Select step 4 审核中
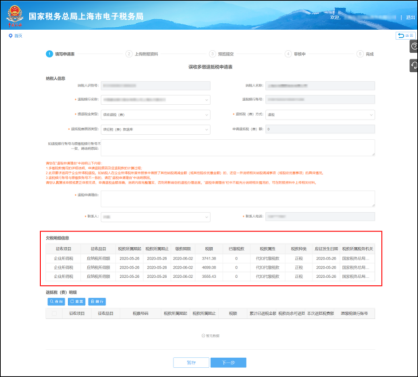Image resolution: width=418 pixels, height=377 pixels. (295, 54)
